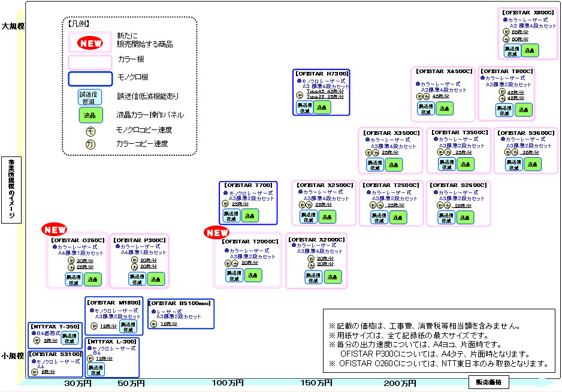Click the モ speed icon on OFISTAR B5100eco
The image size is (562, 392).
point(154,324)
